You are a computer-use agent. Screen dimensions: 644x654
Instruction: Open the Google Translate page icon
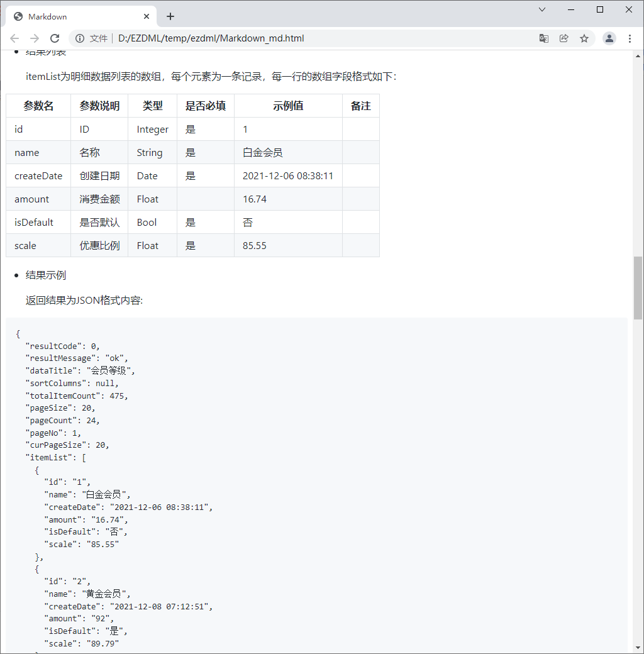[543, 38]
